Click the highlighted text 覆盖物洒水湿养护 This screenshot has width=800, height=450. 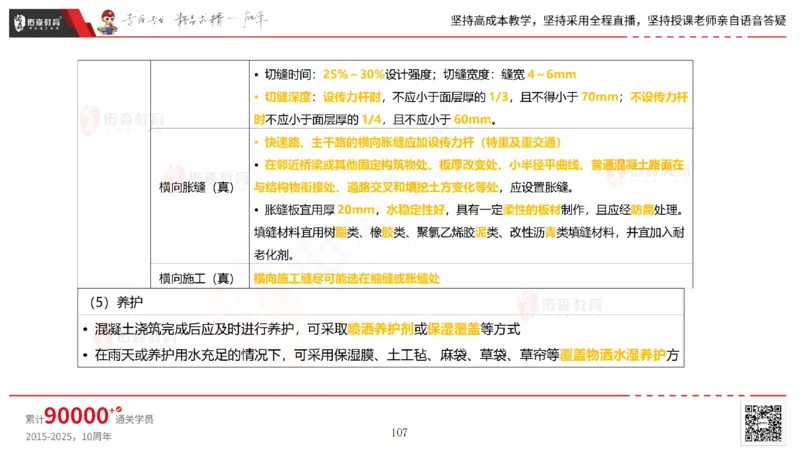click(x=612, y=355)
